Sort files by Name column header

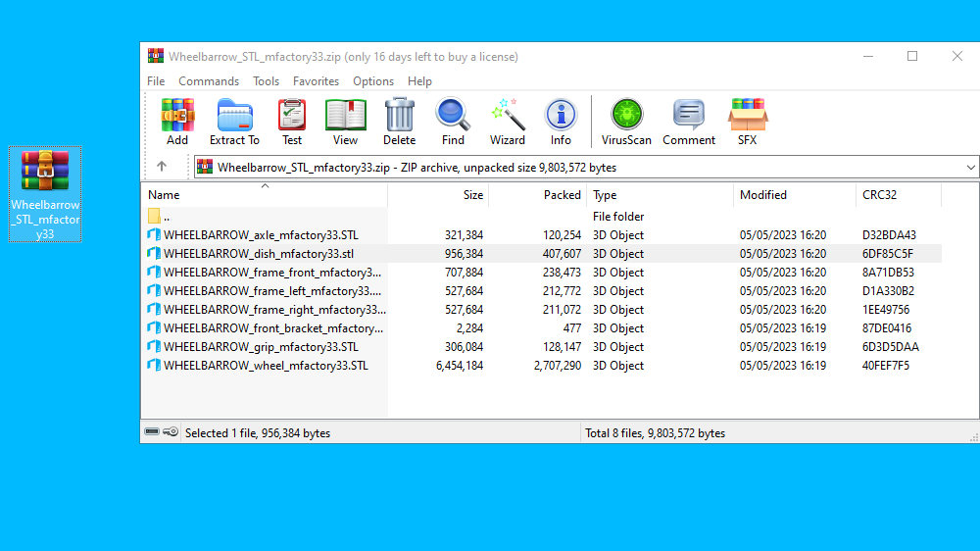265,195
